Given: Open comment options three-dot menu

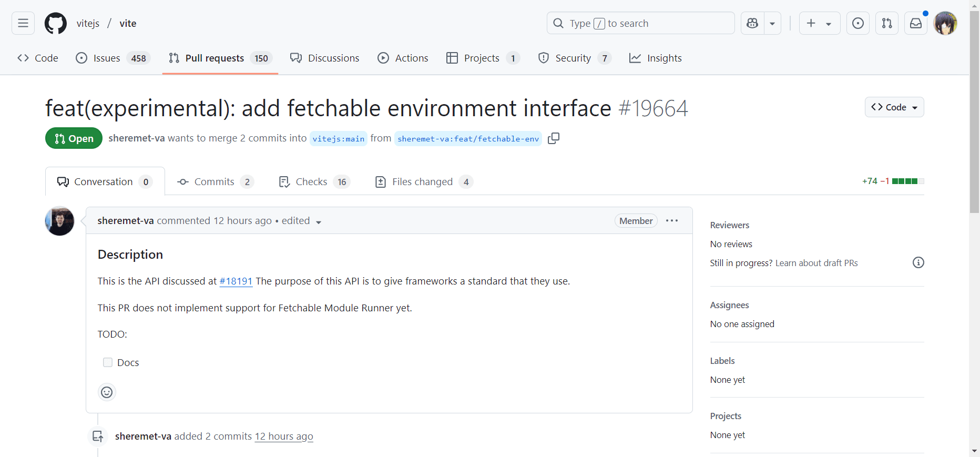Looking at the screenshot, I should [672, 221].
